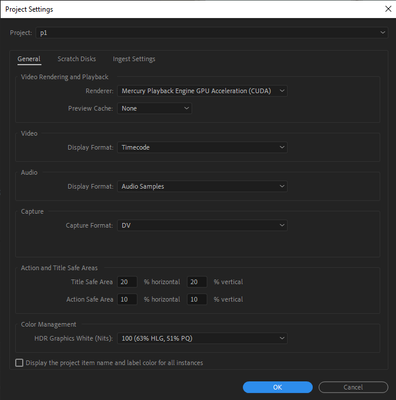The width and height of the screenshot is (396, 400).
Task: Click the Action Safe Area horizontal field
Action: (127, 299)
